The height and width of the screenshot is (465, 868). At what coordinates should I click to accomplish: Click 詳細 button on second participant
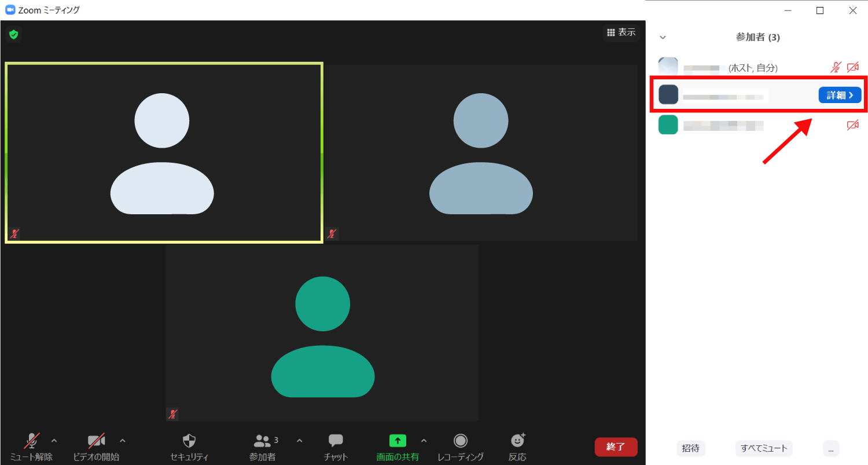[x=840, y=96]
